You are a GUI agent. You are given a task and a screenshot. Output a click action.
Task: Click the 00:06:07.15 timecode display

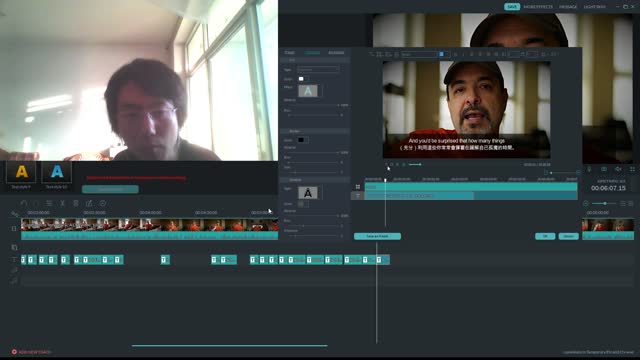(608, 188)
